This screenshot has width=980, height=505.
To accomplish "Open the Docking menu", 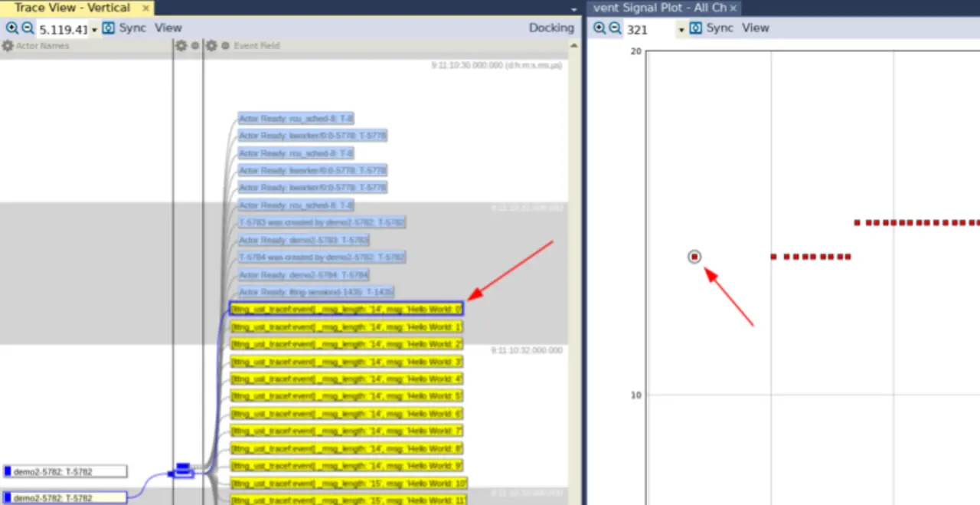I will pos(550,28).
